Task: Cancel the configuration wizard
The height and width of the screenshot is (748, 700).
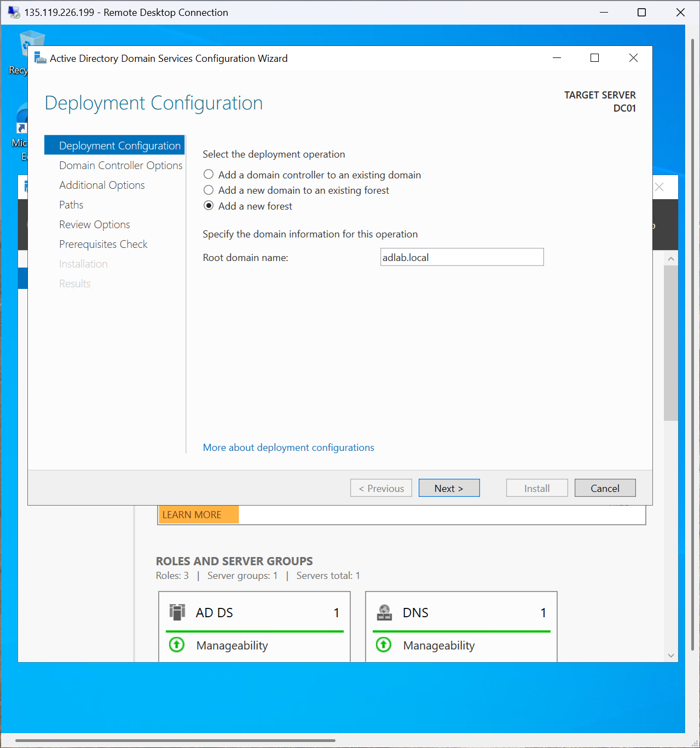Action: [605, 488]
